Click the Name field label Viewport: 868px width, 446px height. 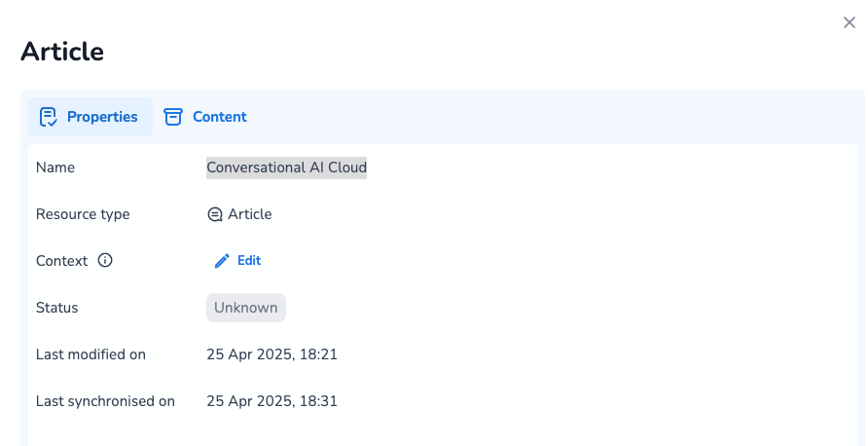tap(55, 167)
